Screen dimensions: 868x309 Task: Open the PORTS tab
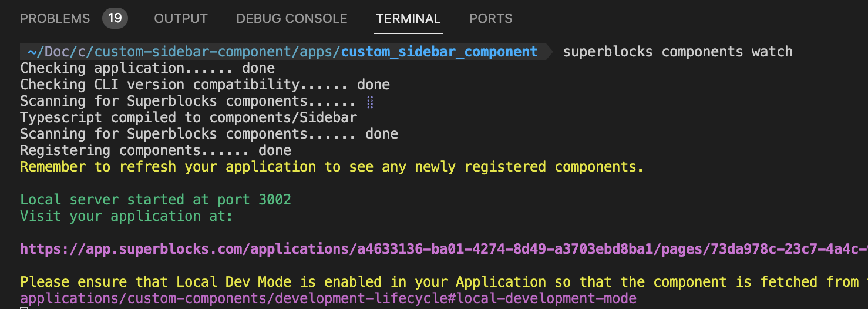(491, 19)
